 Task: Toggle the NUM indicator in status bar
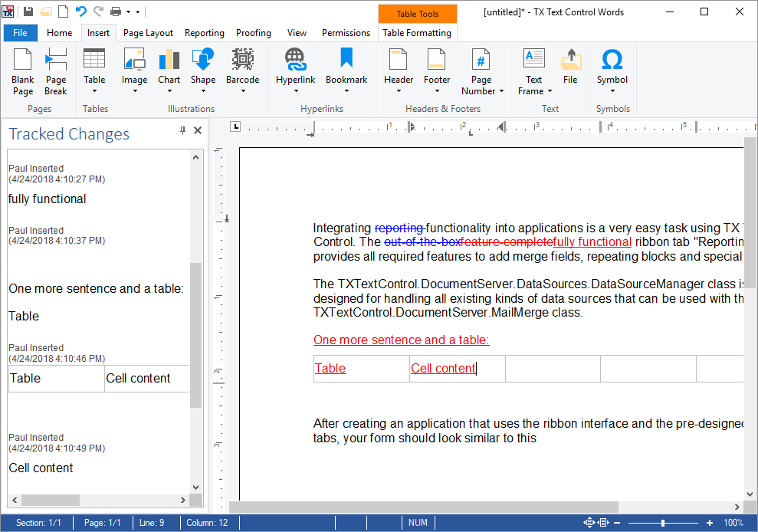[x=418, y=523]
